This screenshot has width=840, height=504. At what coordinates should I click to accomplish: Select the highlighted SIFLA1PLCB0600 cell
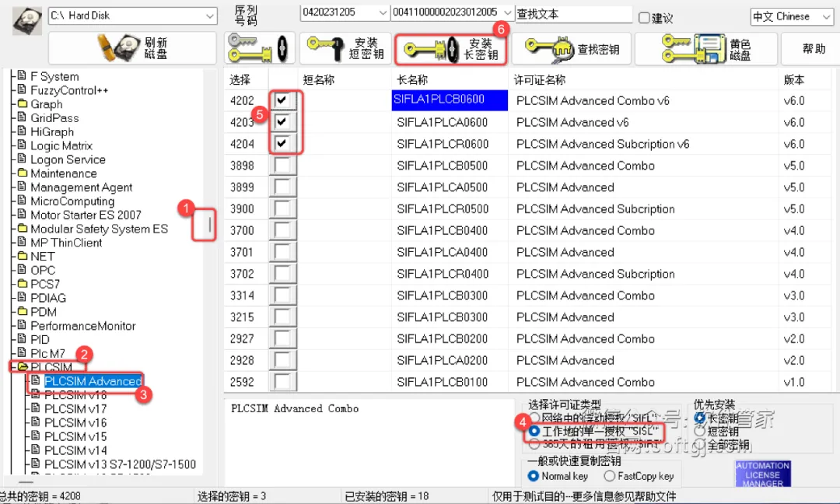tap(450, 100)
